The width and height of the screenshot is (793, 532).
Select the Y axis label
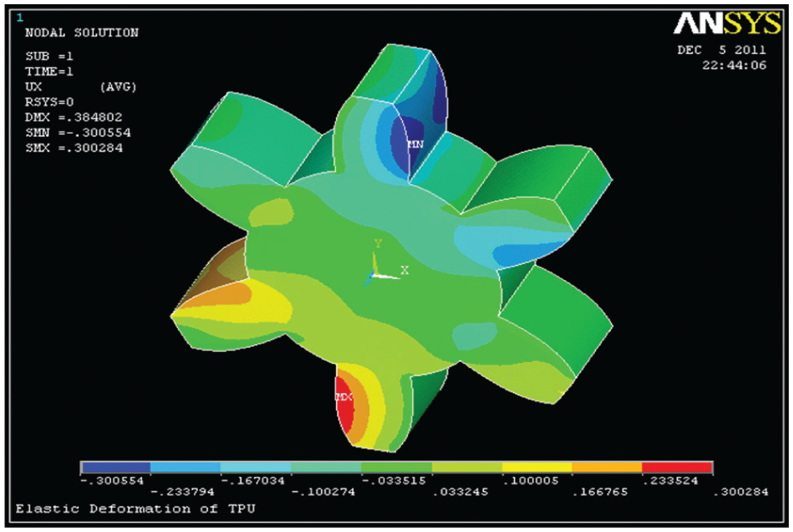click(377, 244)
